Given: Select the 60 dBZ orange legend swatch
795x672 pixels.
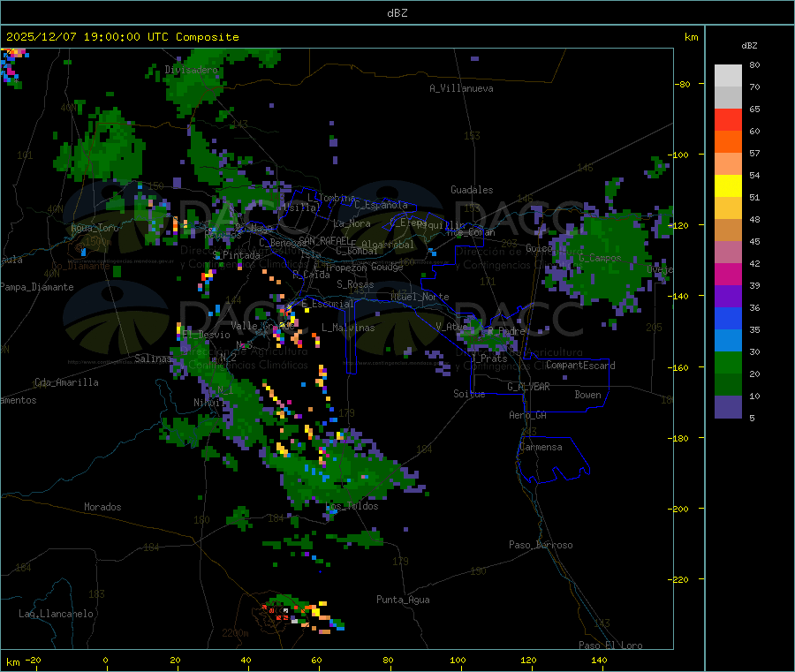Looking at the screenshot, I should (x=728, y=142).
